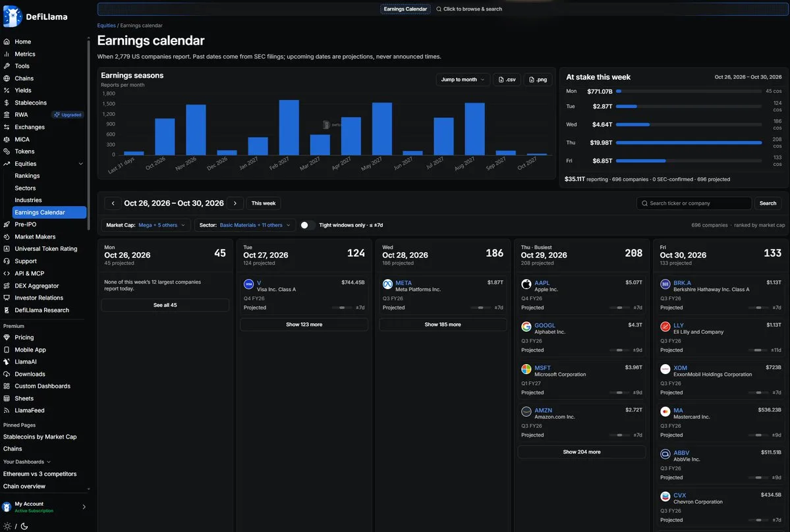Download the chart as .png
Viewport: 790px width, 532px height.
[538, 80]
